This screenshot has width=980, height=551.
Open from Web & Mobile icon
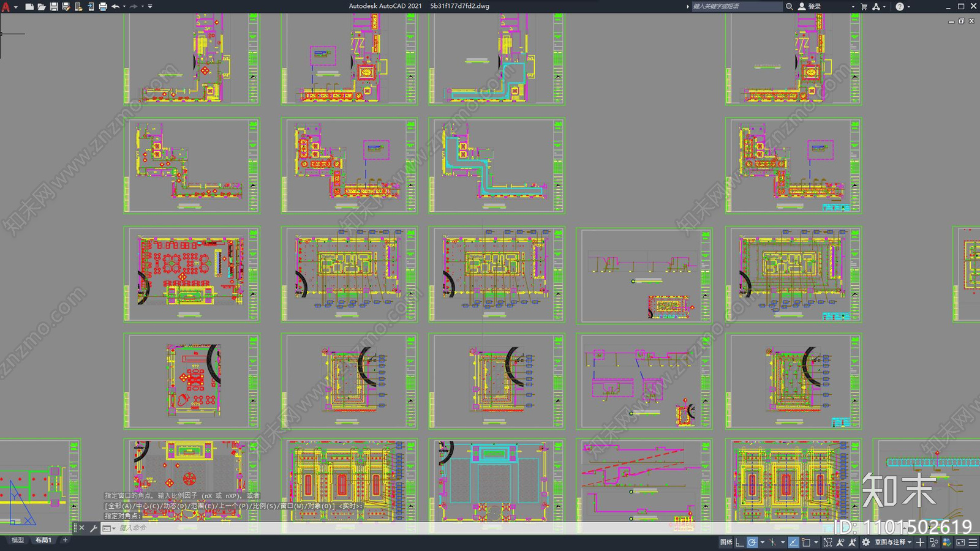[x=78, y=7]
